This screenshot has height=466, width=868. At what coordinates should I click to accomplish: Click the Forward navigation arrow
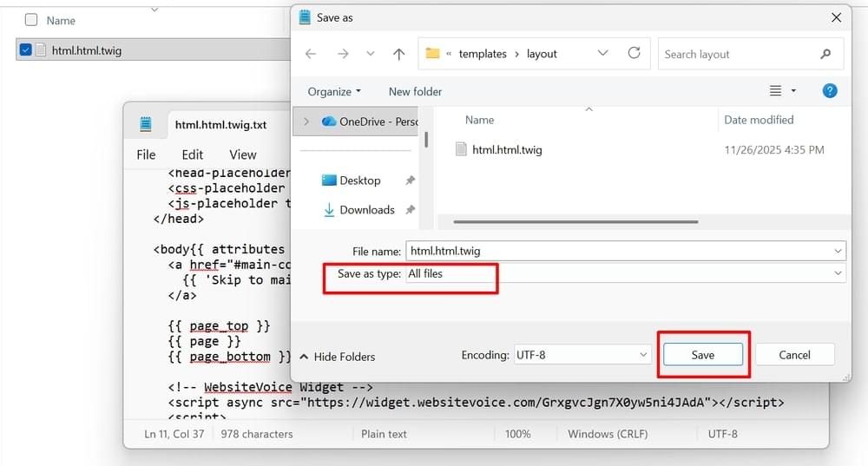point(342,54)
